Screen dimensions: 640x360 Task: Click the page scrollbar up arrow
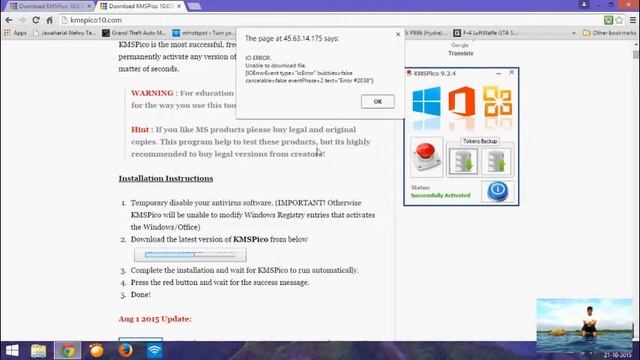point(636,44)
